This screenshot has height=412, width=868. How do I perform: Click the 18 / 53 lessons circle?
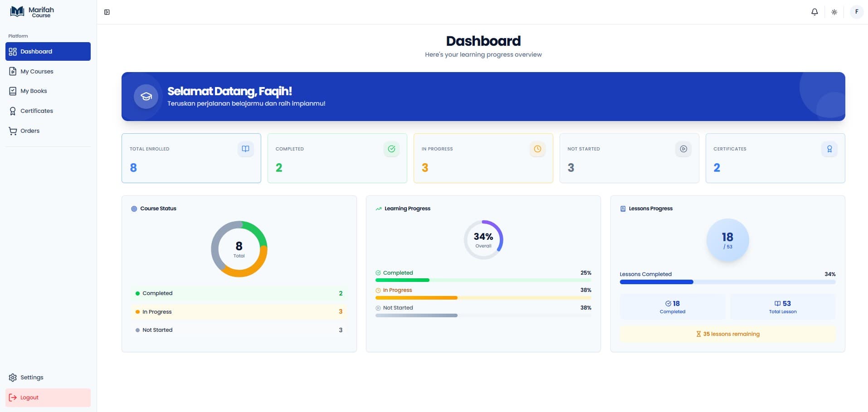pyautogui.click(x=727, y=240)
